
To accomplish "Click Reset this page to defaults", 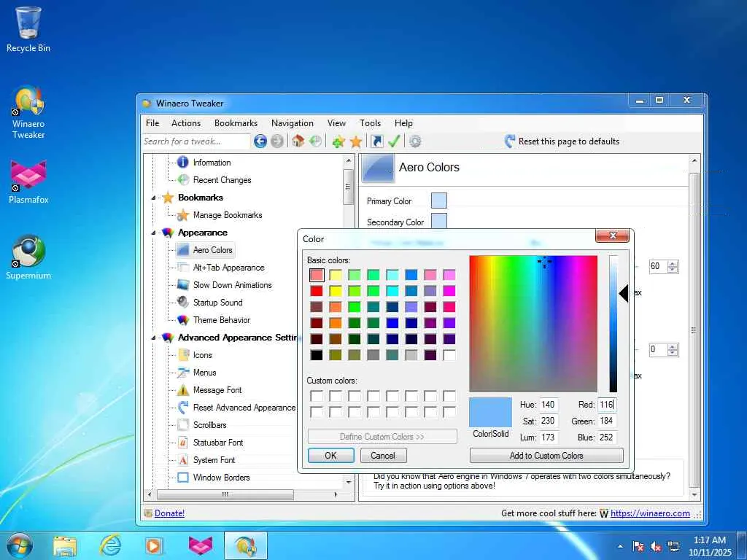I will coord(562,141).
